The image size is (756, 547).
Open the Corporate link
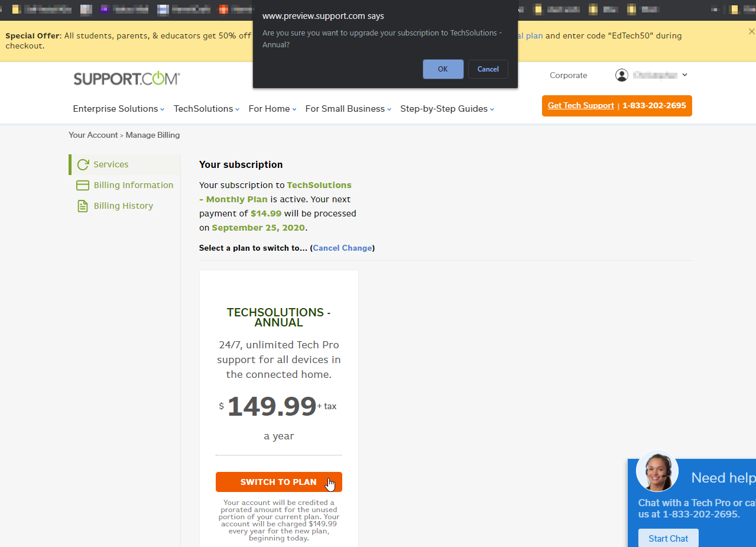(x=568, y=75)
